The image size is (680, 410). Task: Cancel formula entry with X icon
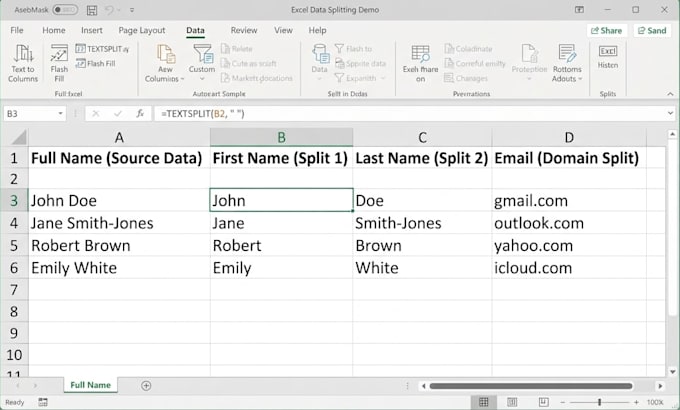[x=95, y=114]
